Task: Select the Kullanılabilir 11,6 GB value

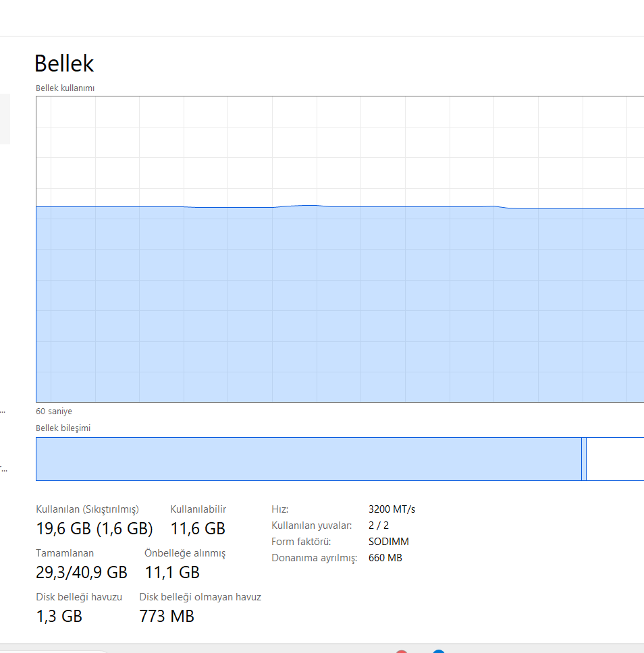Action: point(198,528)
